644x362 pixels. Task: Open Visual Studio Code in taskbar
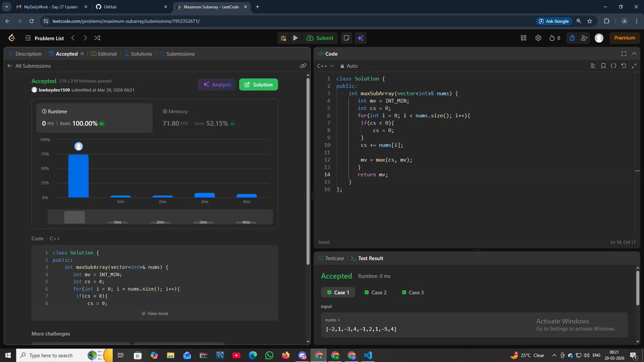[x=368, y=355]
